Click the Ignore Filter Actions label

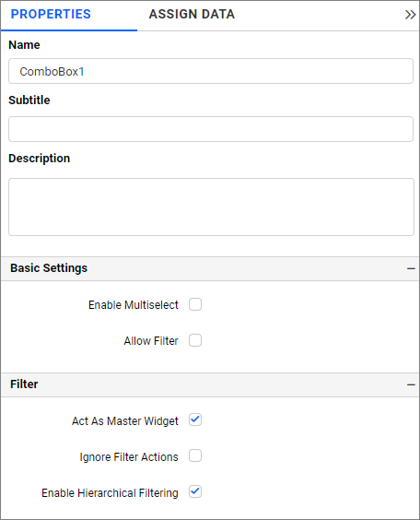[x=129, y=457]
